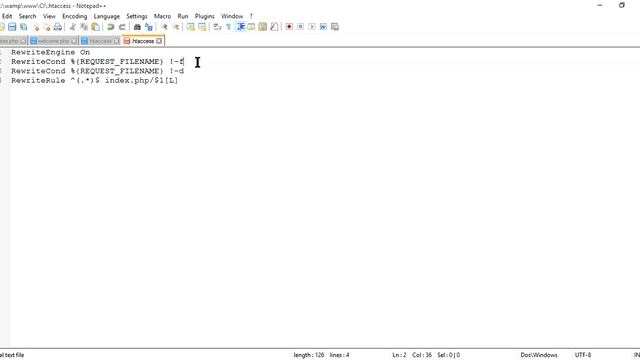Viewport: 640px width, 360px height.
Task: Close the active .htaccess tab
Action: [159, 41]
